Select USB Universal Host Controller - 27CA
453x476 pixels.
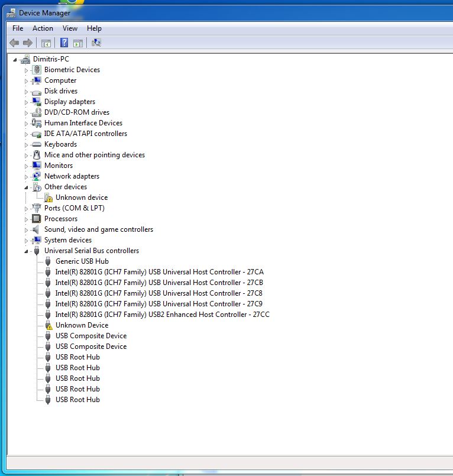(x=160, y=272)
